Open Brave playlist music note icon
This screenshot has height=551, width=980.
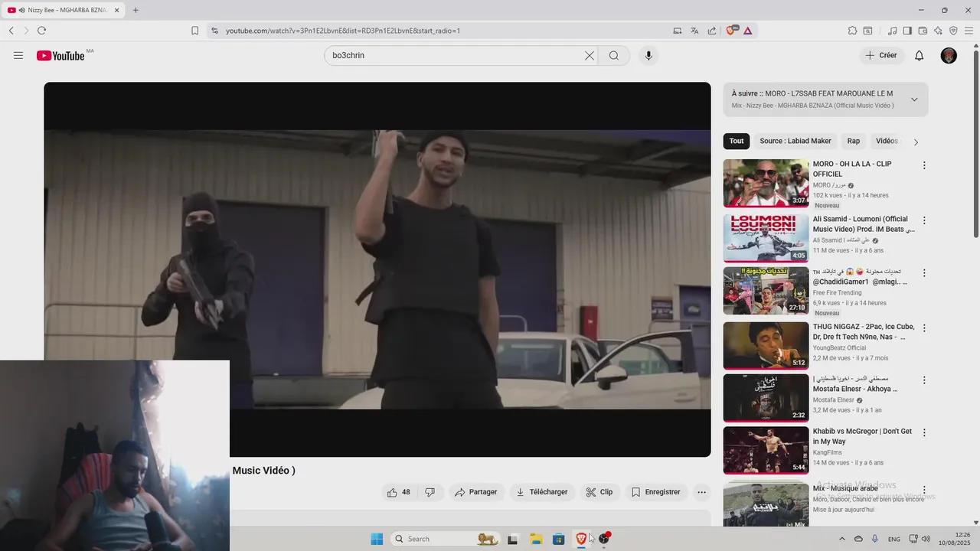[x=892, y=31]
